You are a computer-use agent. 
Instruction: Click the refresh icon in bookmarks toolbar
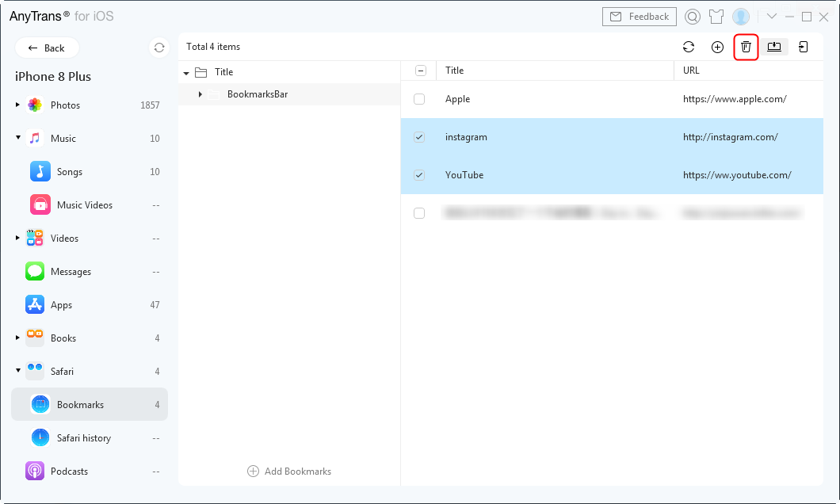[689, 47]
